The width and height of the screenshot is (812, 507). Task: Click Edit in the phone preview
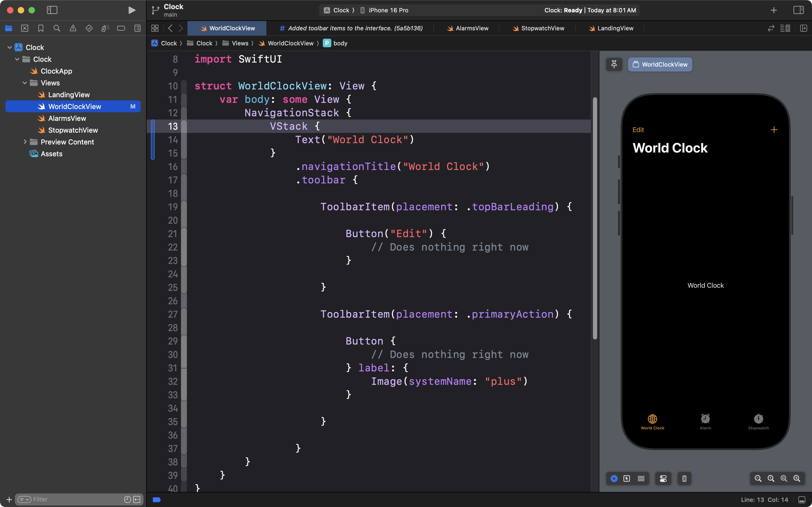coord(638,130)
